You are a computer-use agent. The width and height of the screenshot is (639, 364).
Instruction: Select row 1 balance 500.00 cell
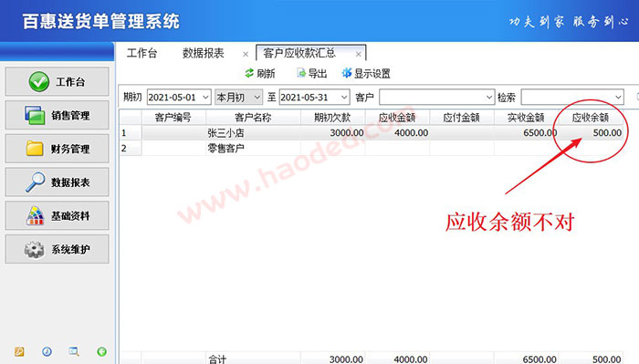(x=590, y=132)
